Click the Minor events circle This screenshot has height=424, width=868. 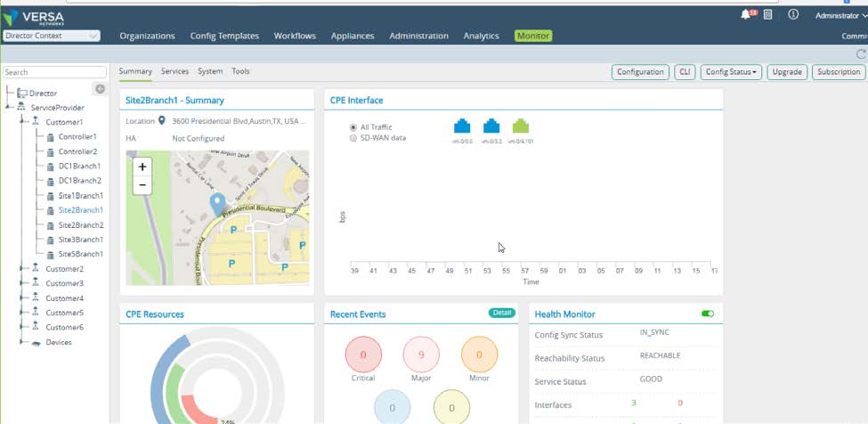click(479, 355)
